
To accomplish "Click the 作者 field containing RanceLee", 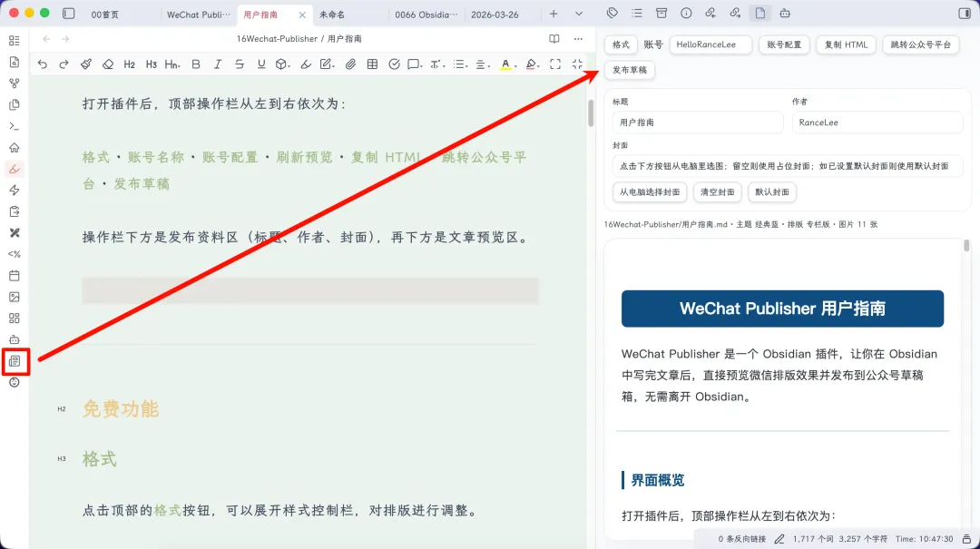I will click(877, 123).
